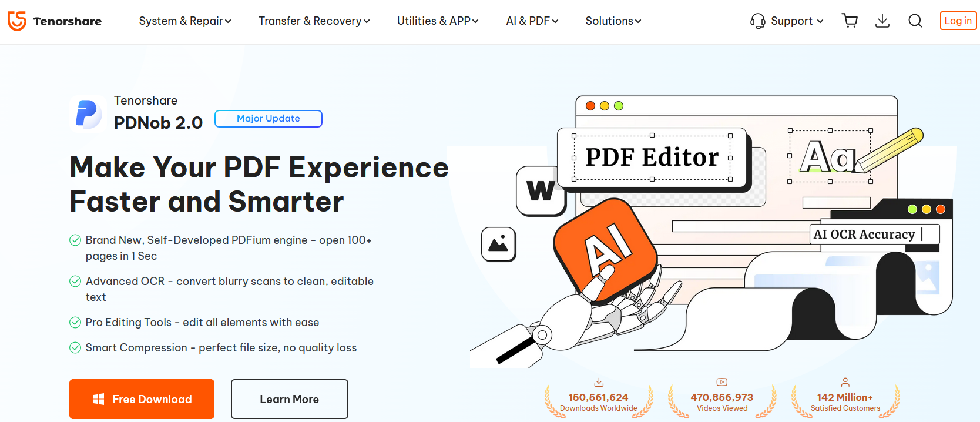Click the Learn More button
This screenshot has height=422, width=980.
[290, 399]
